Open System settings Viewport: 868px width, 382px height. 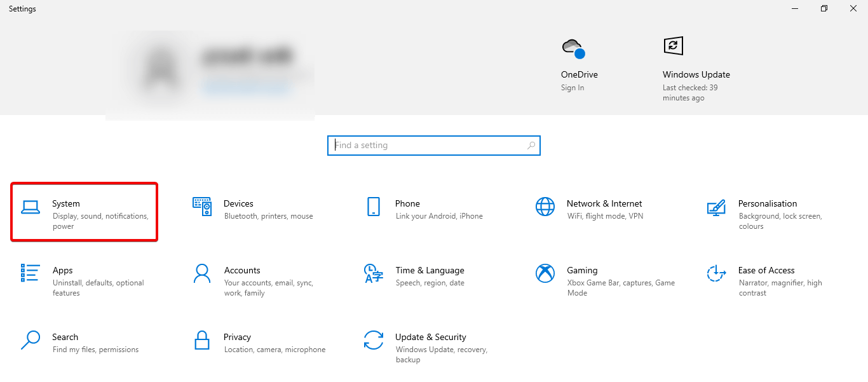(85, 211)
